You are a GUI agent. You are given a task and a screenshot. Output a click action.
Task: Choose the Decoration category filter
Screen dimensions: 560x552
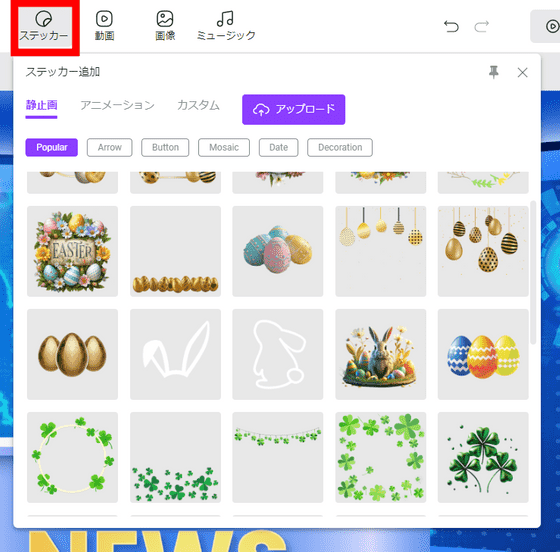click(x=340, y=147)
